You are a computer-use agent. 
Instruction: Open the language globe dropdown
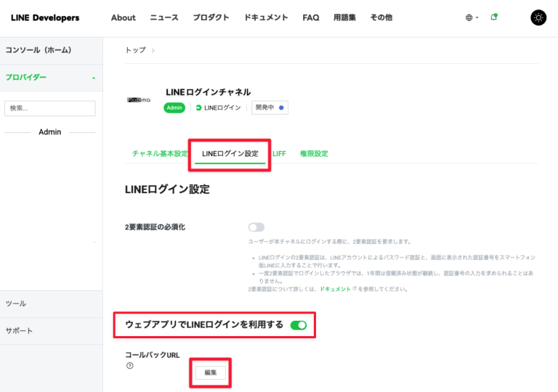pos(472,17)
